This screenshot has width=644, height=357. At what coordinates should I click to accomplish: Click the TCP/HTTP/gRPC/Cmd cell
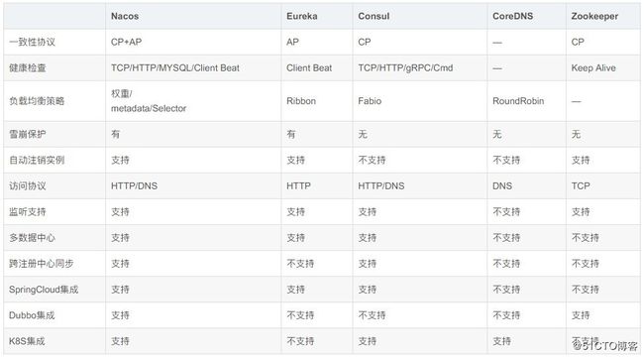coord(405,67)
